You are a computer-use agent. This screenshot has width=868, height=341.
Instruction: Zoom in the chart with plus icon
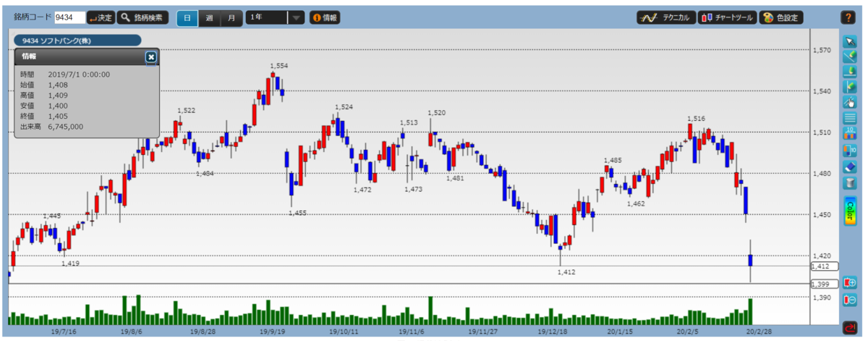(849, 283)
